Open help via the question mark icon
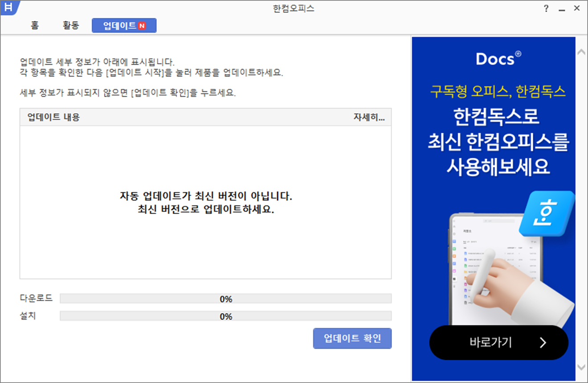This screenshot has width=588, height=383. [x=546, y=8]
